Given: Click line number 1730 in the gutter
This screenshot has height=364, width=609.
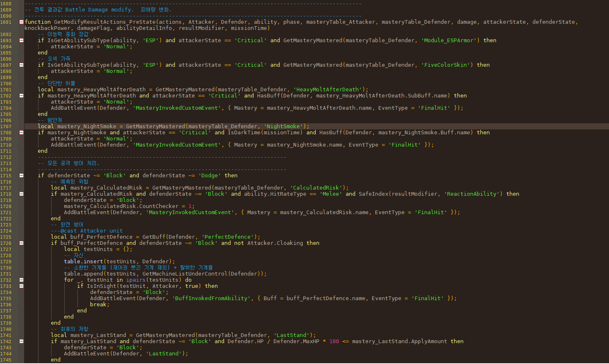Looking at the screenshot, I should [6, 268].
